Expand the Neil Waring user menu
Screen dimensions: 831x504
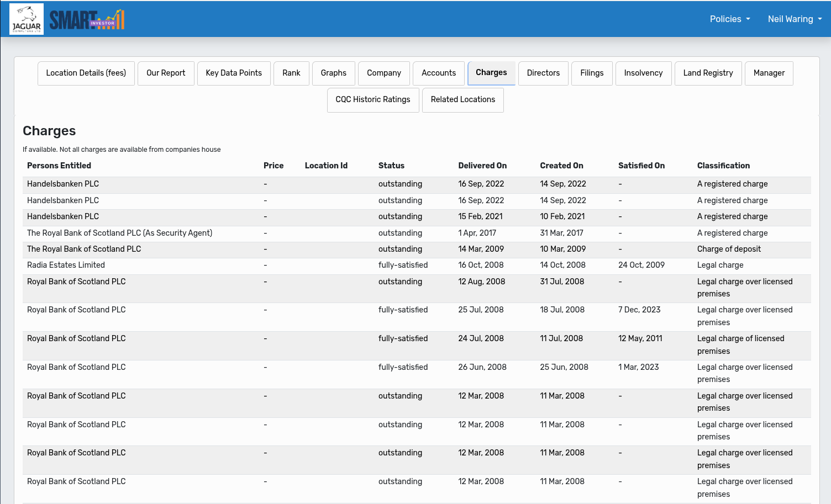pyautogui.click(x=795, y=19)
